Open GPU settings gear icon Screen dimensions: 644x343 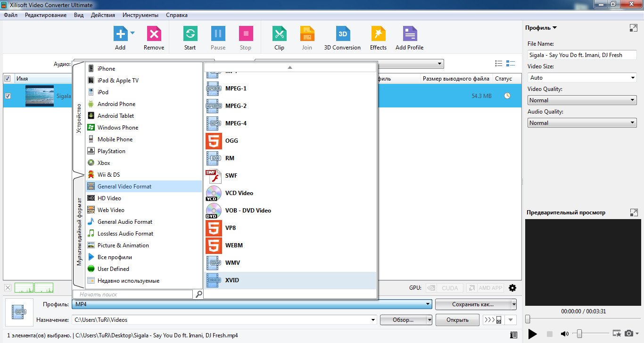pyautogui.click(x=512, y=288)
